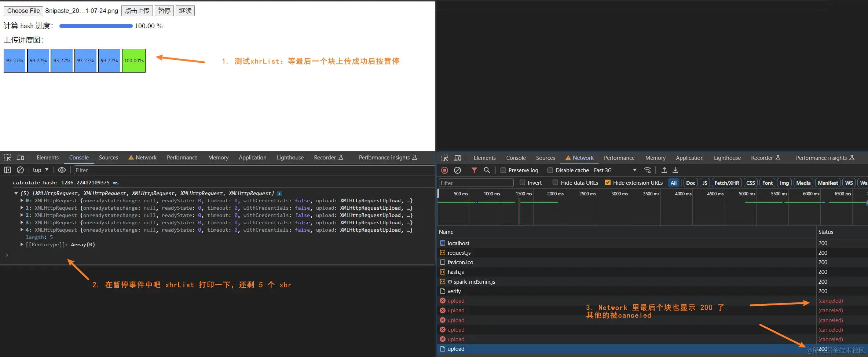Check the Disable cache option
The image size is (868, 357).
pyautogui.click(x=550, y=170)
